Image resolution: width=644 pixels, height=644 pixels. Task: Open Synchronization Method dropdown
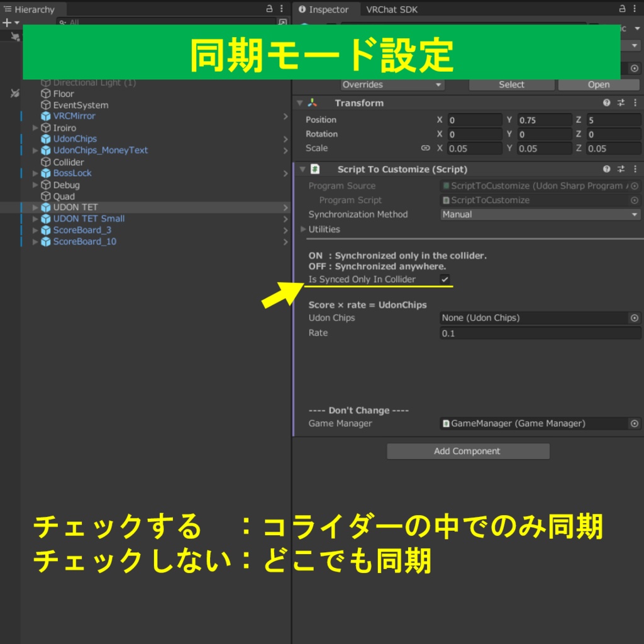pyautogui.click(x=540, y=214)
